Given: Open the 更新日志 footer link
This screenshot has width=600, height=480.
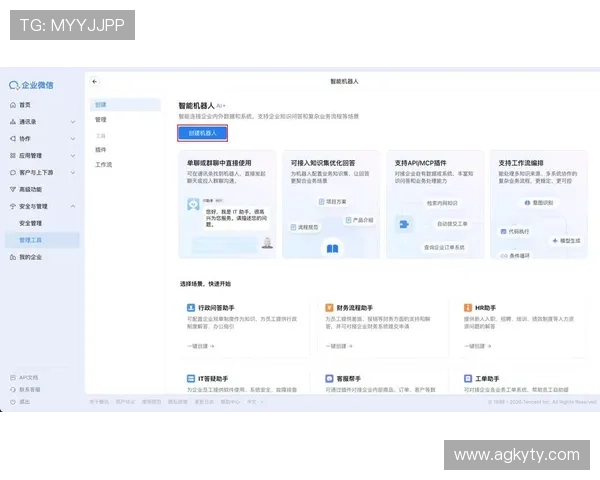Looking at the screenshot, I should click(x=204, y=402).
